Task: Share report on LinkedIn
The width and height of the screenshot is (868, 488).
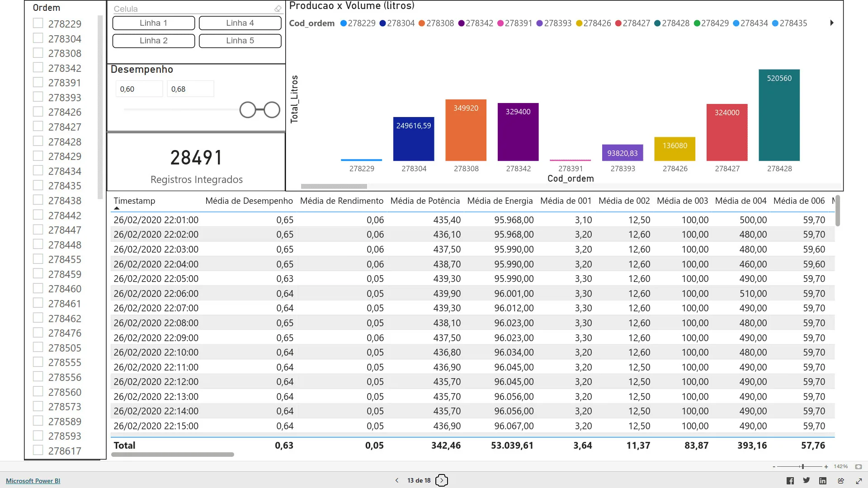Action: (x=823, y=481)
